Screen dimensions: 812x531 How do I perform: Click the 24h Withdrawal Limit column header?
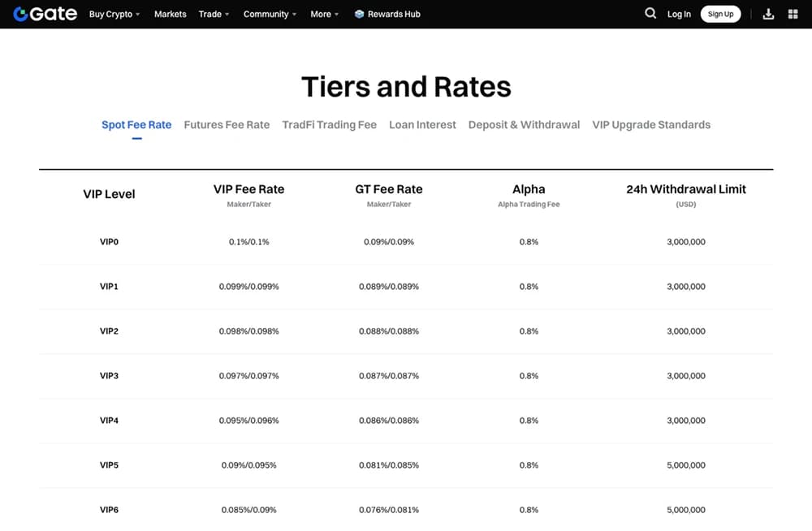685,189
